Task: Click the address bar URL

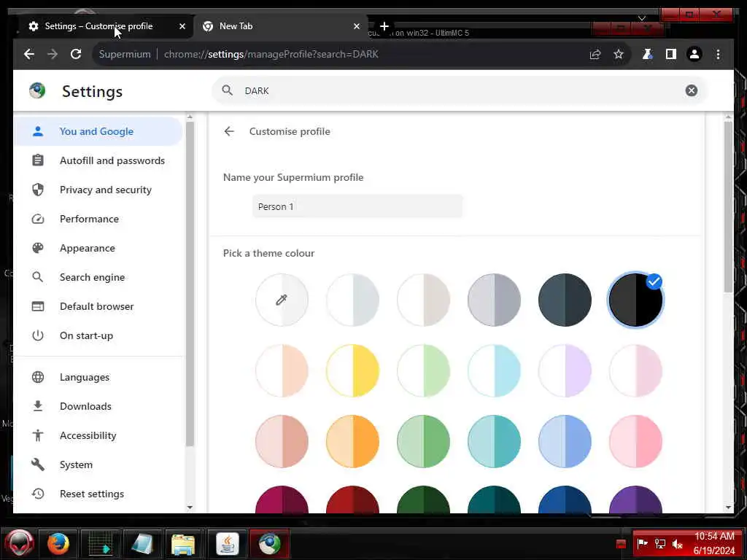Action: [x=271, y=54]
